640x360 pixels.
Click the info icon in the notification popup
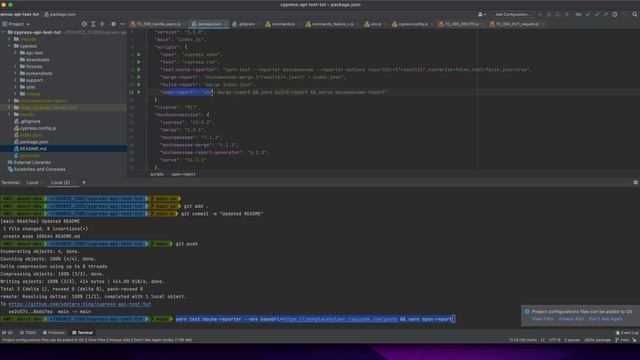[527, 311]
